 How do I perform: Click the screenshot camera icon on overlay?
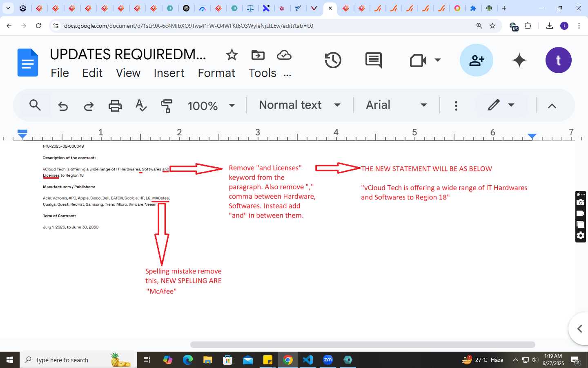tap(581, 202)
